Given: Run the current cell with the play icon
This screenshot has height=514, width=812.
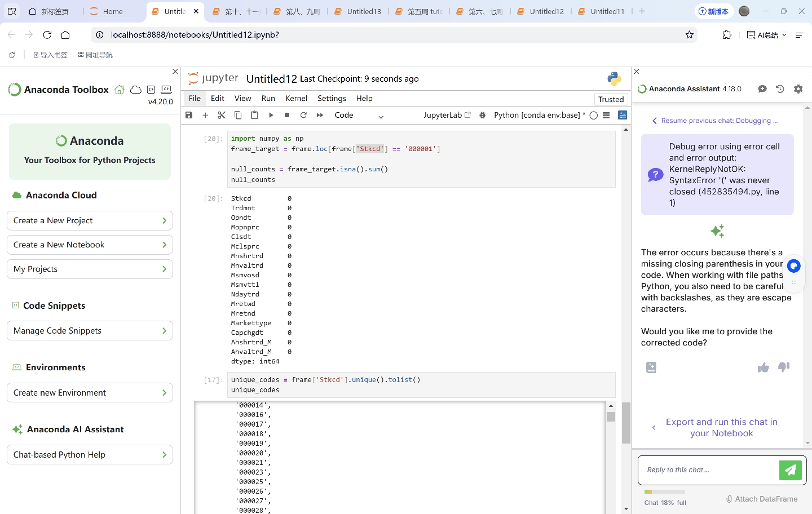Looking at the screenshot, I should (x=271, y=115).
